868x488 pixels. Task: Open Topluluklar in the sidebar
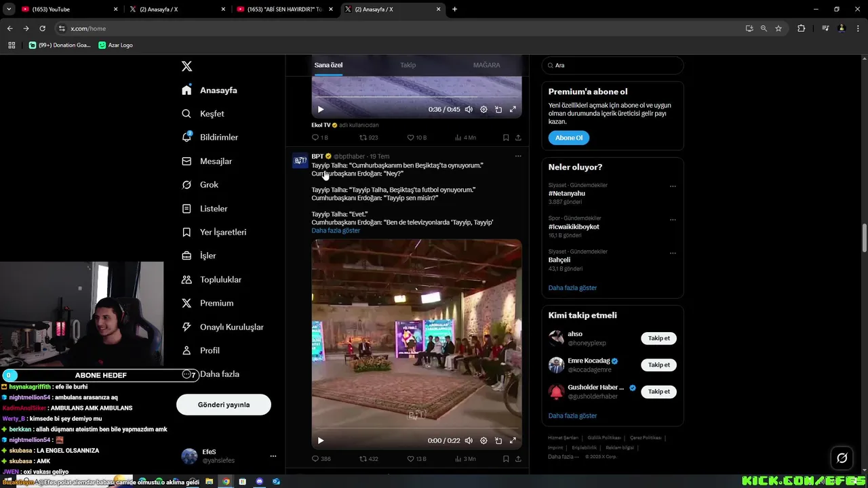[212, 279]
